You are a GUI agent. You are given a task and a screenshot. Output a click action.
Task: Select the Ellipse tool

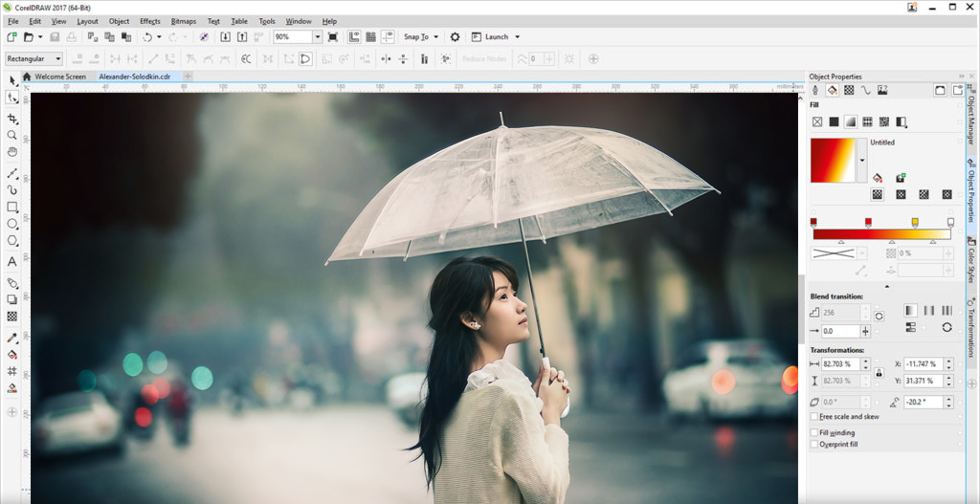[11, 224]
